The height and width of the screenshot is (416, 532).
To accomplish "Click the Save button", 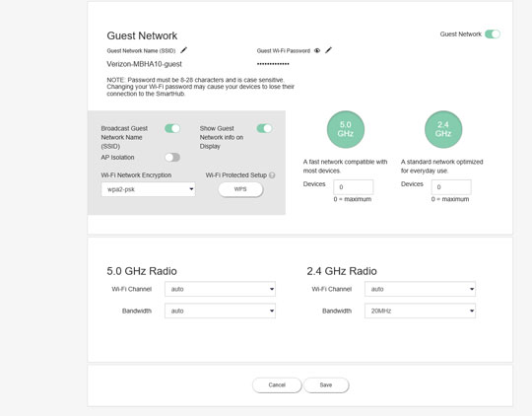I will (x=326, y=385).
